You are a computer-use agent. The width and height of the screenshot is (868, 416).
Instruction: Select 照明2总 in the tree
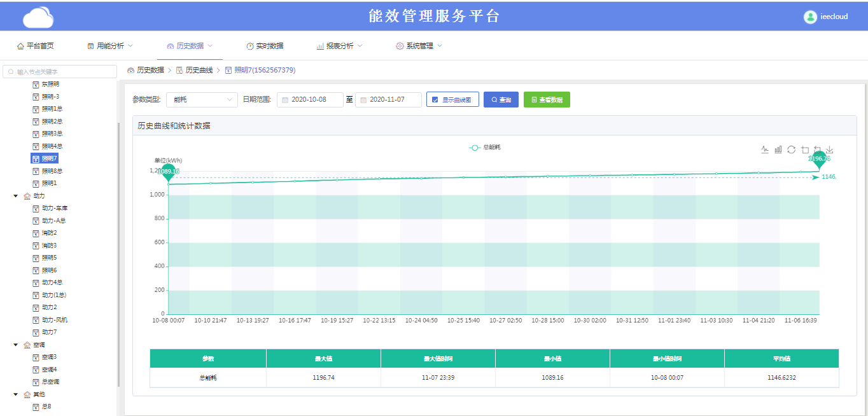tap(52, 121)
